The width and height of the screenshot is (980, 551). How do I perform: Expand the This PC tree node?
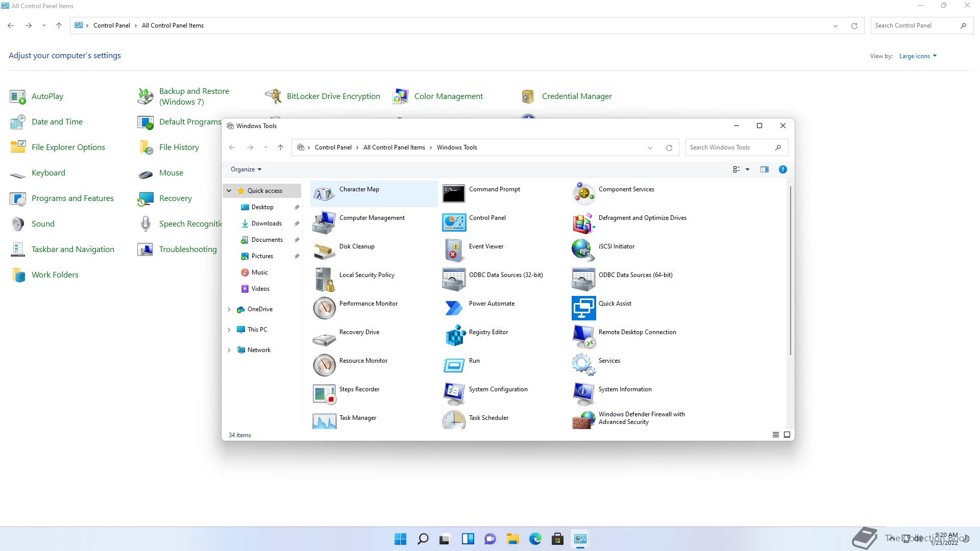pos(229,330)
